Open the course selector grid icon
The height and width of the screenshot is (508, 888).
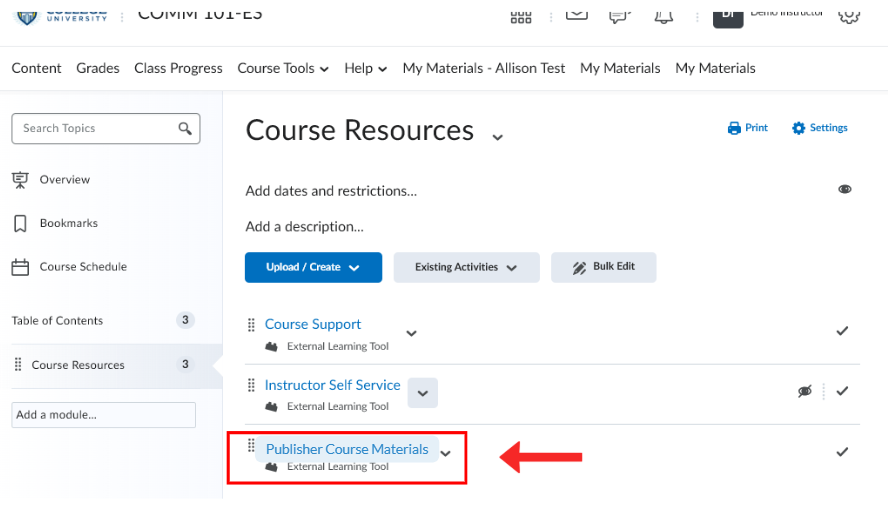click(520, 17)
